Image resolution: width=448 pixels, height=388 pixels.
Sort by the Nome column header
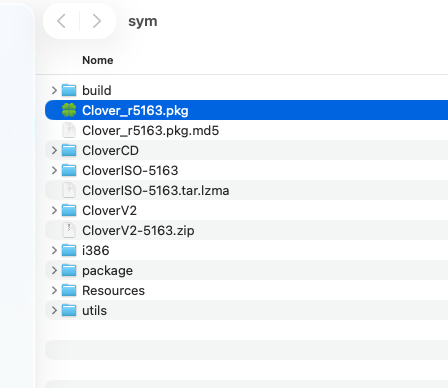coord(98,60)
